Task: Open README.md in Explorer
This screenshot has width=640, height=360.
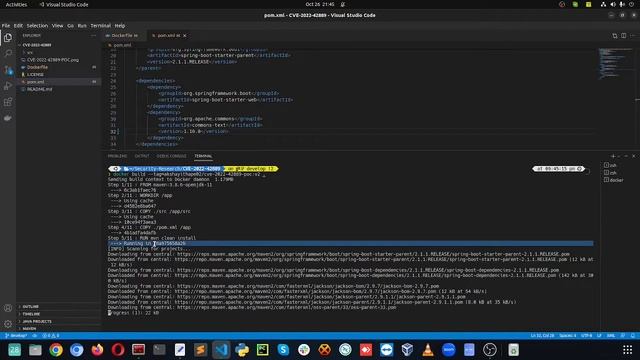Action: pos(58,89)
